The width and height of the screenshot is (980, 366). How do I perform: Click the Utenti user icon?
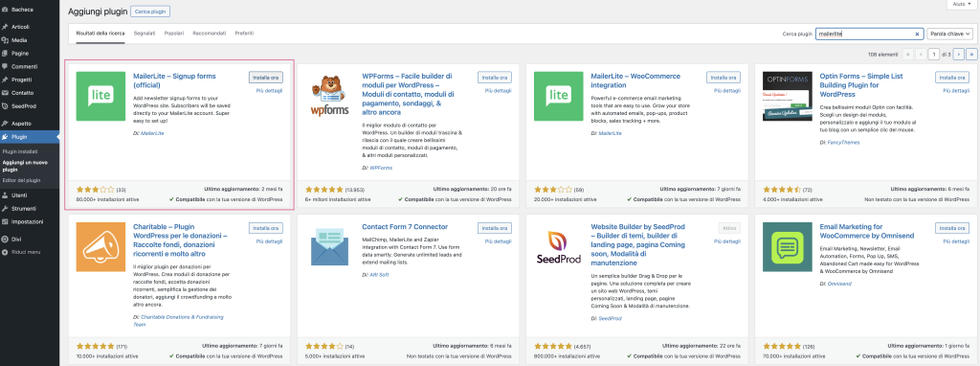(5, 195)
